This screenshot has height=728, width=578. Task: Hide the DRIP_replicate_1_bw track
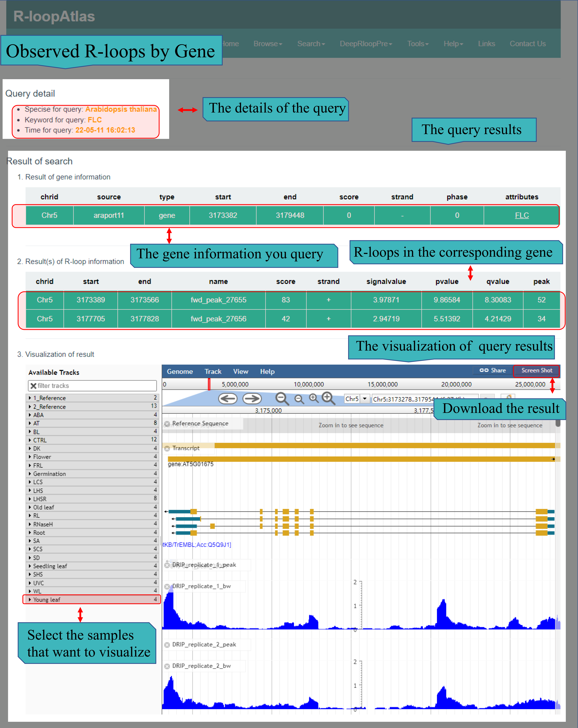click(167, 587)
